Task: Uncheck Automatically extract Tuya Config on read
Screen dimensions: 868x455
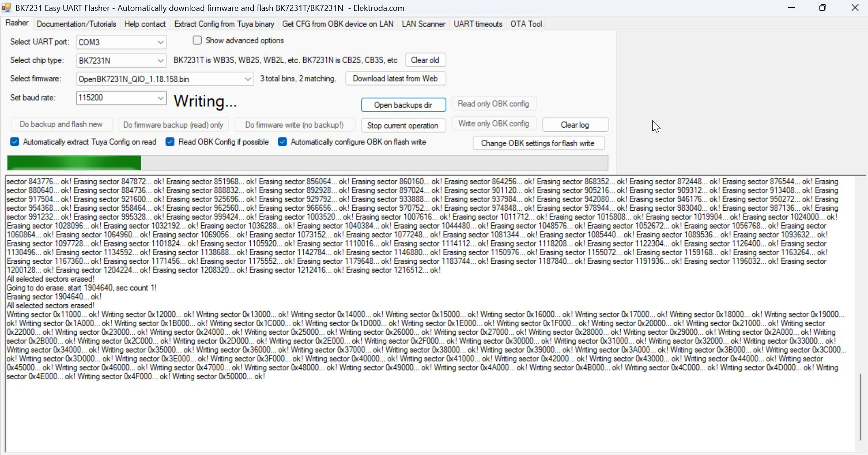Action: 15,142
